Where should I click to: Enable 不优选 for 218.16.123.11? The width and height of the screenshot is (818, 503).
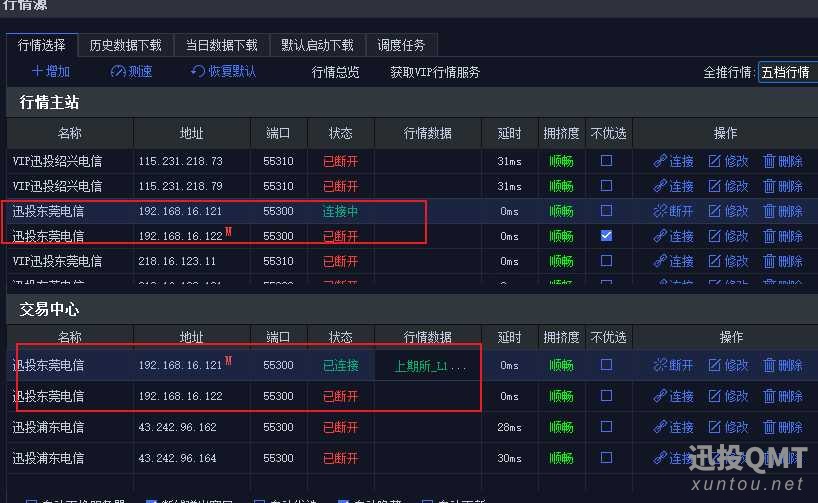pyautogui.click(x=606, y=260)
